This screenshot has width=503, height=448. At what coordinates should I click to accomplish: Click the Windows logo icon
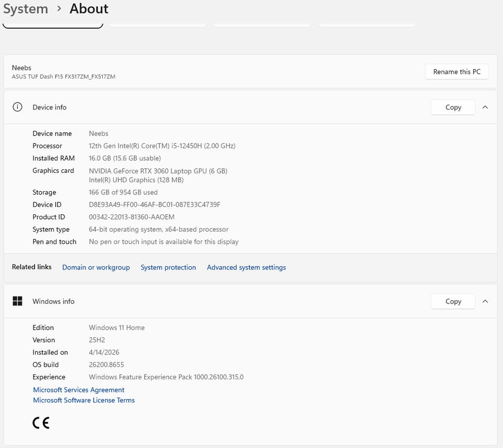[17, 301]
